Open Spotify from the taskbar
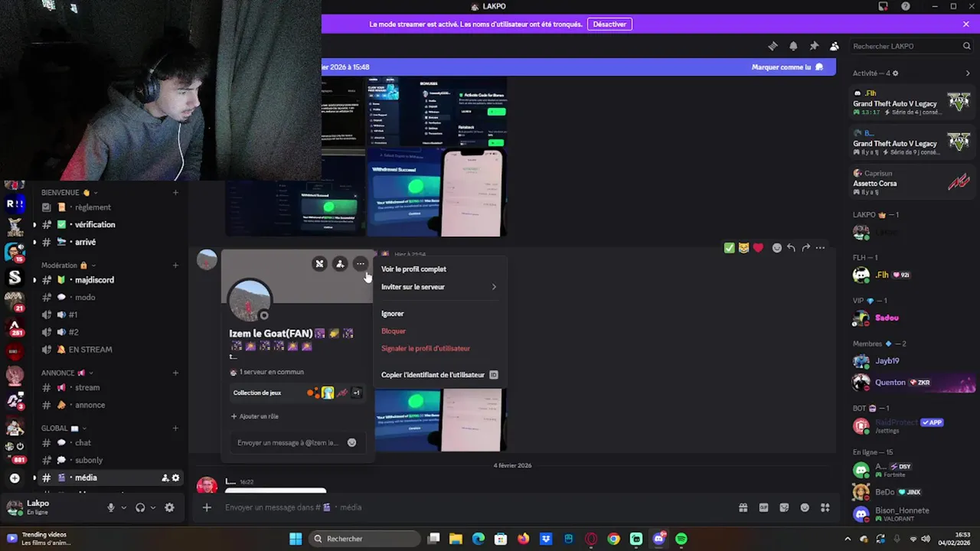Screen dimensions: 980x551 (681, 539)
